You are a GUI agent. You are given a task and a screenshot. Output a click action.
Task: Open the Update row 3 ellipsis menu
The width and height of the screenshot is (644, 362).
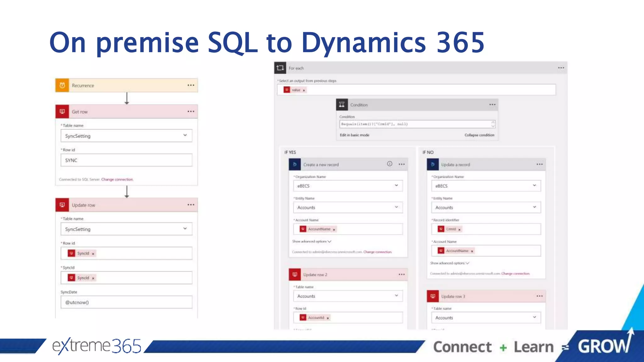[x=540, y=296]
